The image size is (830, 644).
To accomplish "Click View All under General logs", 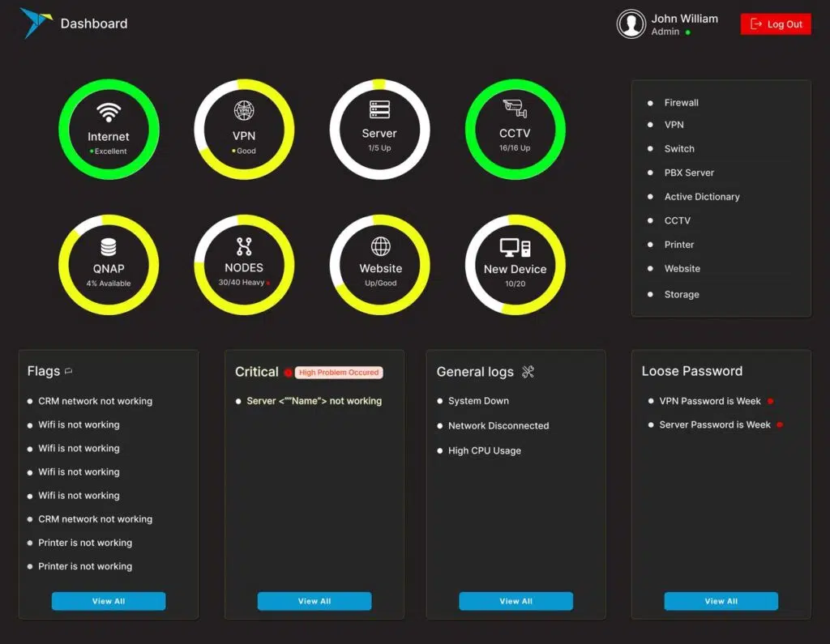I will (516, 601).
